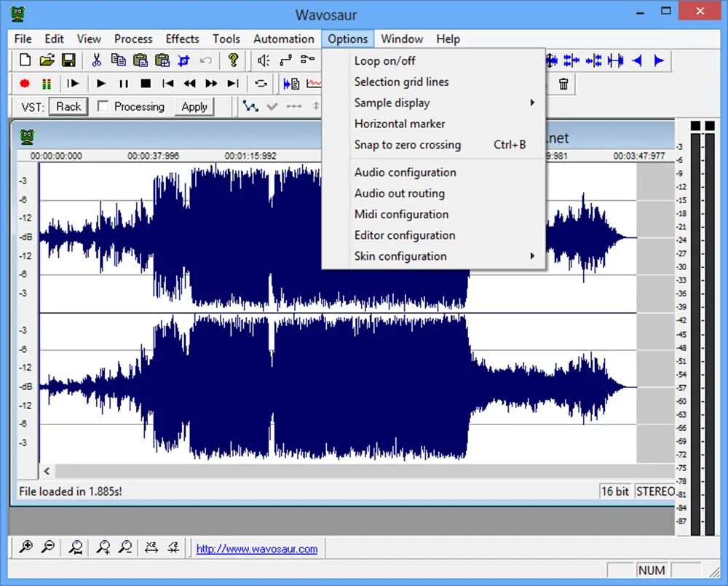The height and width of the screenshot is (586, 728).
Task: Toggle loop playback icon in transport bar
Action: click(x=261, y=84)
